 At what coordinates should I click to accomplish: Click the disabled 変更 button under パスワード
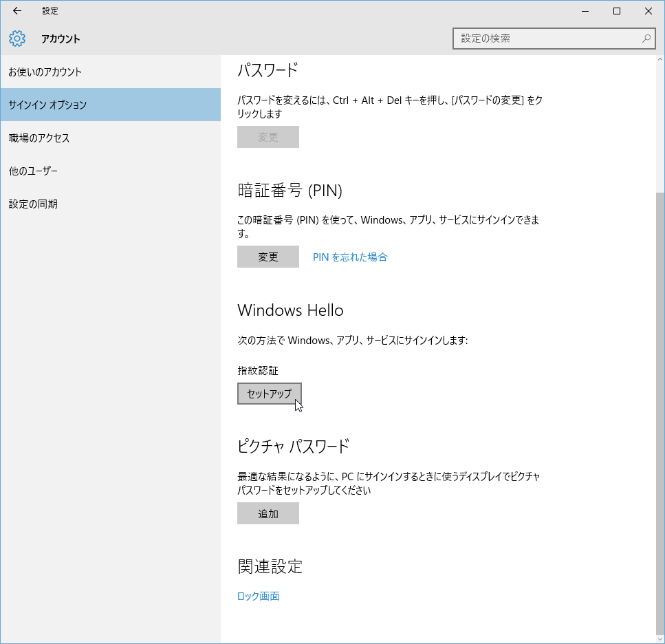268,137
